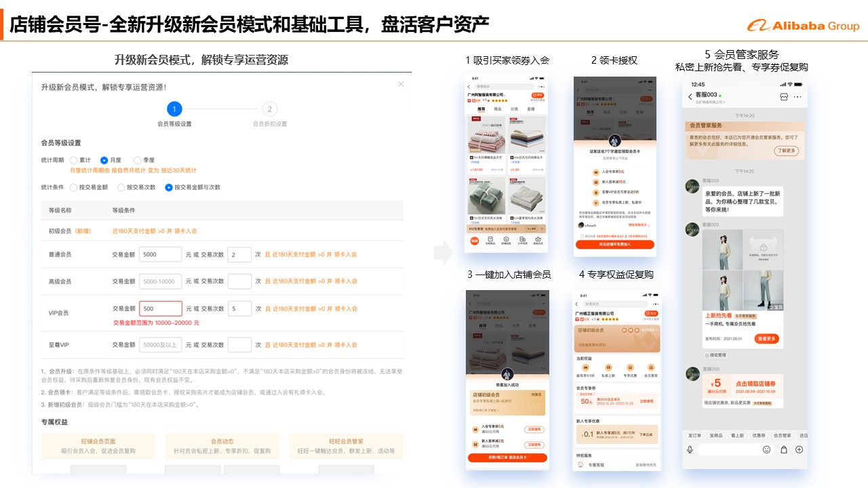Choose 按交易金额 as statistics condition

tap(74, 187)
